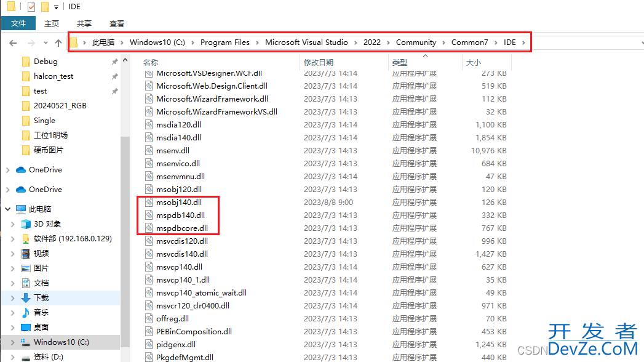Open Debug folder in quick access
The image size is (644, 362).
pos(46,61)
